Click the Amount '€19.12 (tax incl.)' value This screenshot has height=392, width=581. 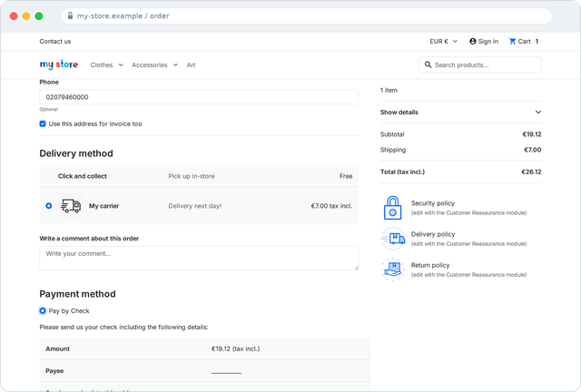(236, 348)
